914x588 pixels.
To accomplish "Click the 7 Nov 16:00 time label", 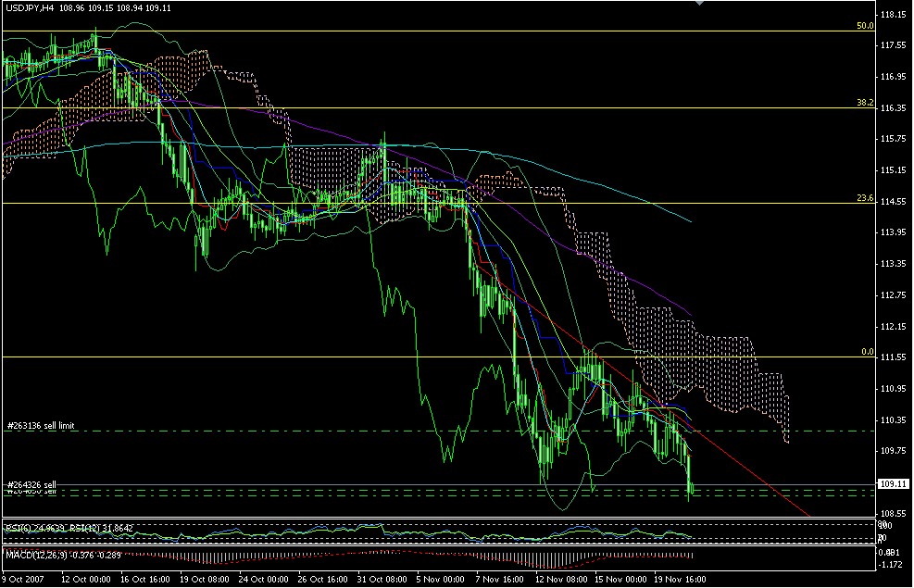I will [499, 580].
